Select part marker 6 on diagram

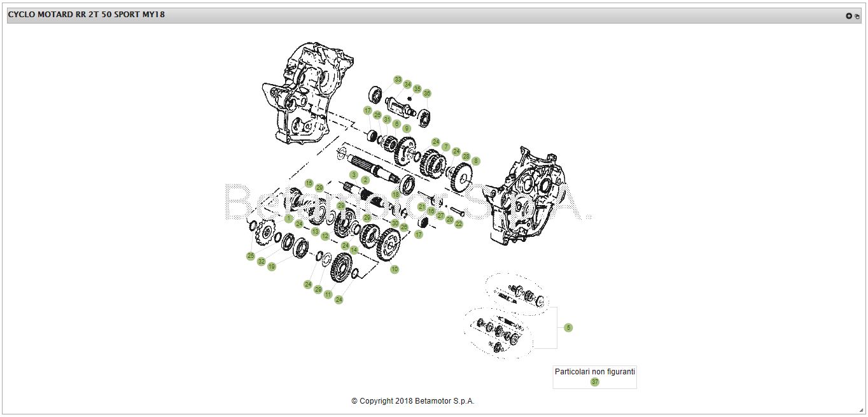pyautogui.click(x=396, y=124)
